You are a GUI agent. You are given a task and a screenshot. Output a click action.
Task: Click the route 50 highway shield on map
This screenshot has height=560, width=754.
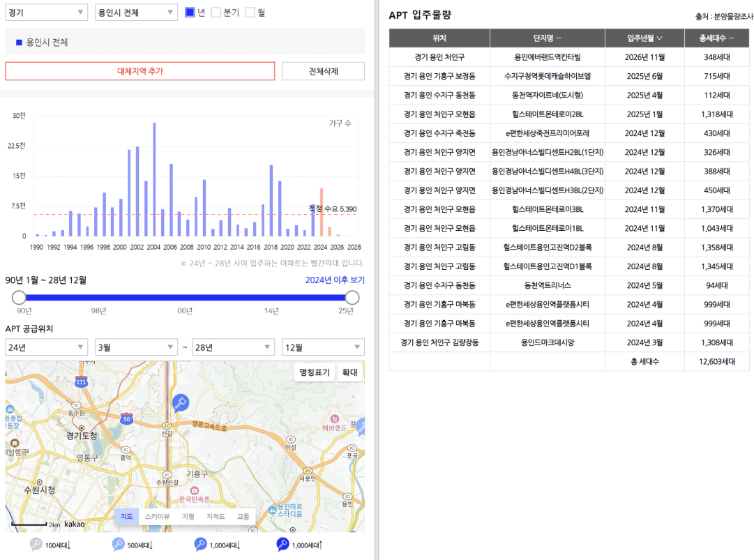[x=126, y=418]
